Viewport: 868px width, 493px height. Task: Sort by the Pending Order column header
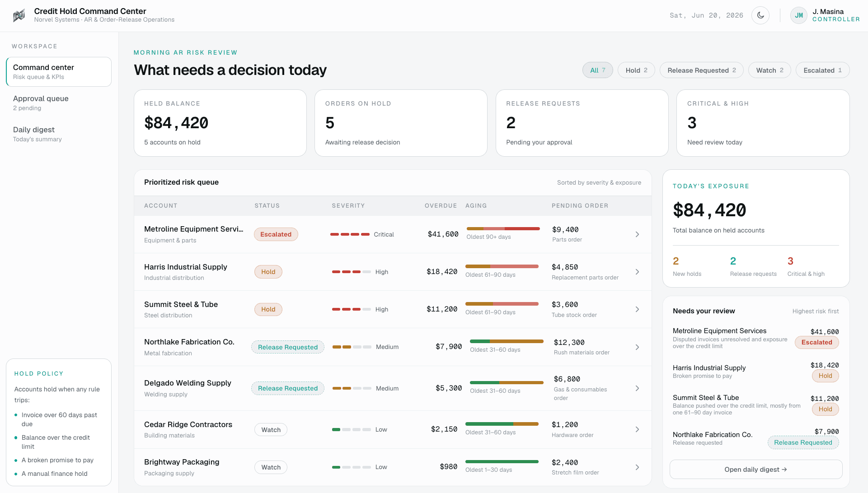pos(580,206)
